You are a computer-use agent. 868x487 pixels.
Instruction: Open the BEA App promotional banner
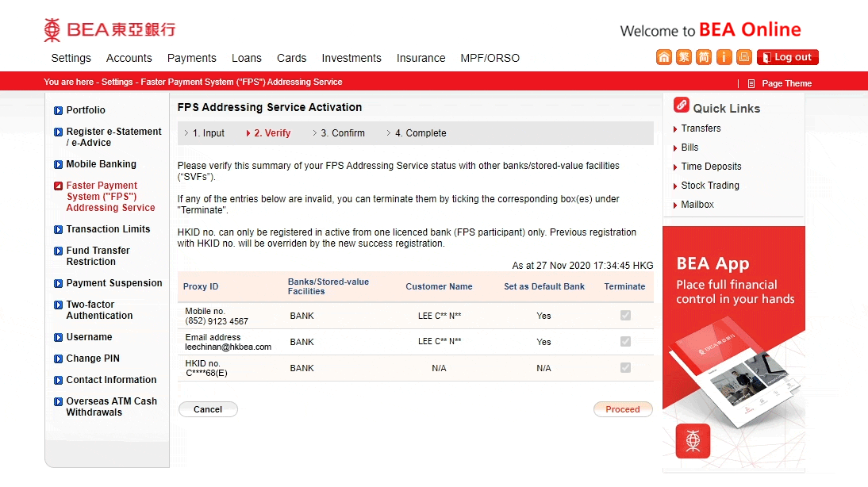[733, 349]
